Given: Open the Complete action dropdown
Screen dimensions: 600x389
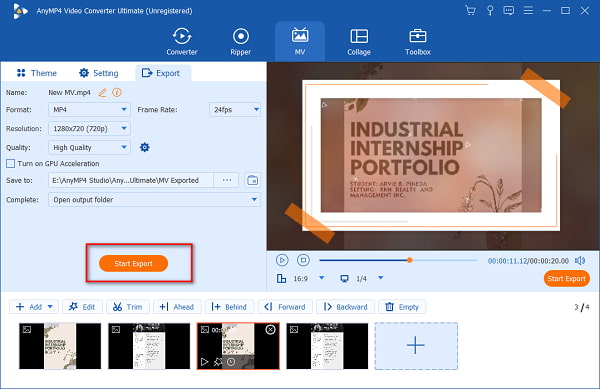Looking at the screenshot, I should (154, 200).
